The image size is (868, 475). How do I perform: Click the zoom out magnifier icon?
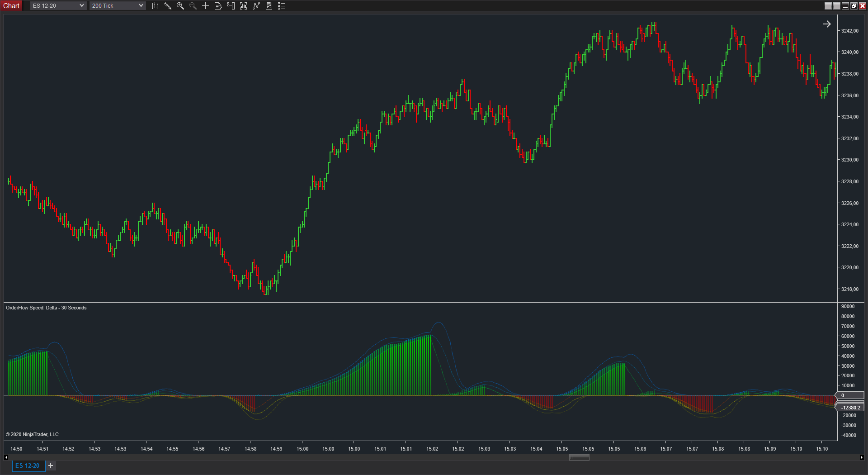pos(193,6)
